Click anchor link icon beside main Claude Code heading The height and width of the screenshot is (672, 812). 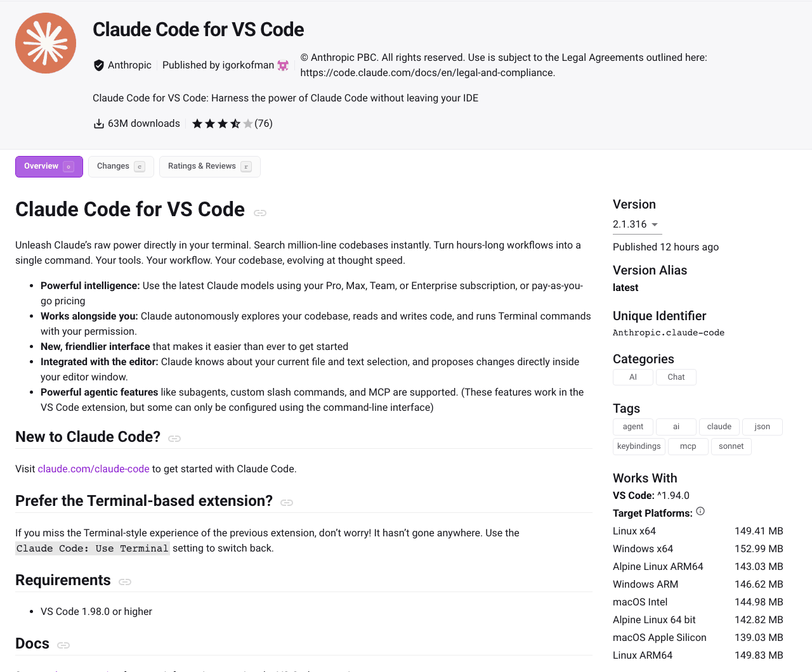click(260, 213)
